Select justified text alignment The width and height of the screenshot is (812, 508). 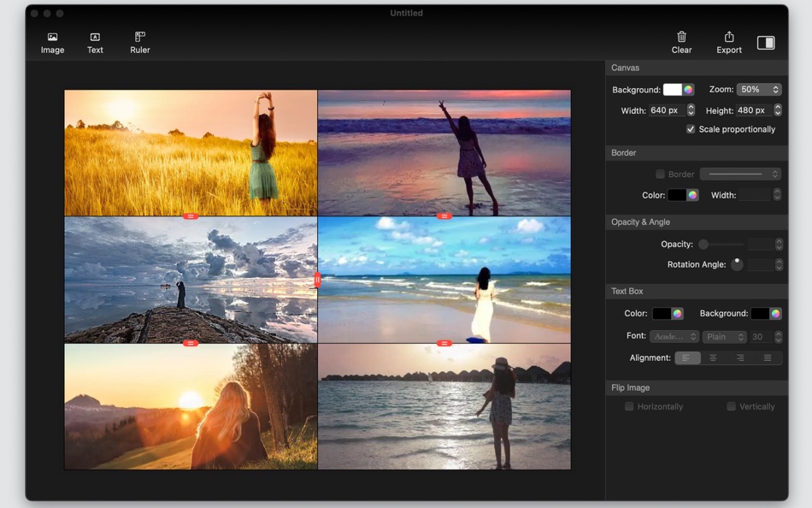(x=768, y=357)
